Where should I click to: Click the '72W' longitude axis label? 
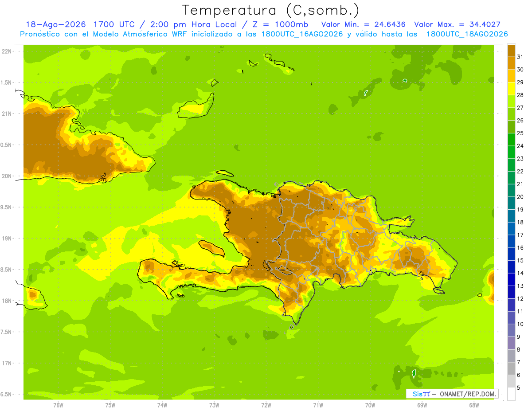(266, 405)
